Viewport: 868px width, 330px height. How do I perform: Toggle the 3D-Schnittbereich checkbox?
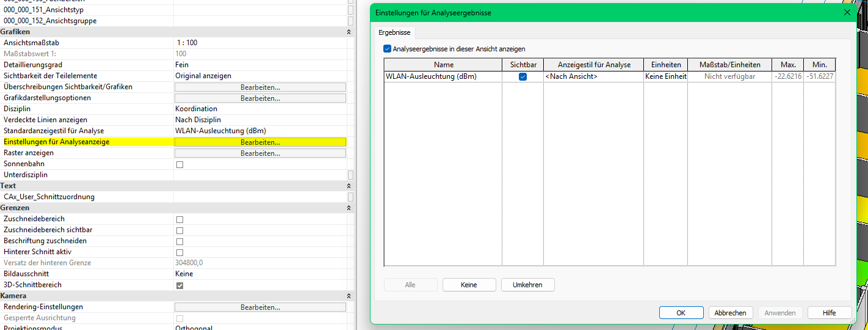(x=179, y=285)
